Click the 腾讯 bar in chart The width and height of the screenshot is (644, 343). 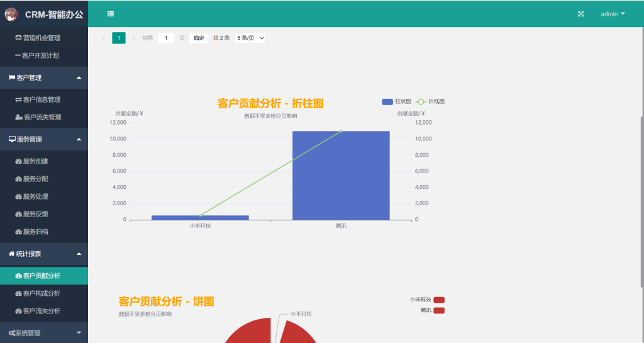pyautogui.click(x=341, y=176)
